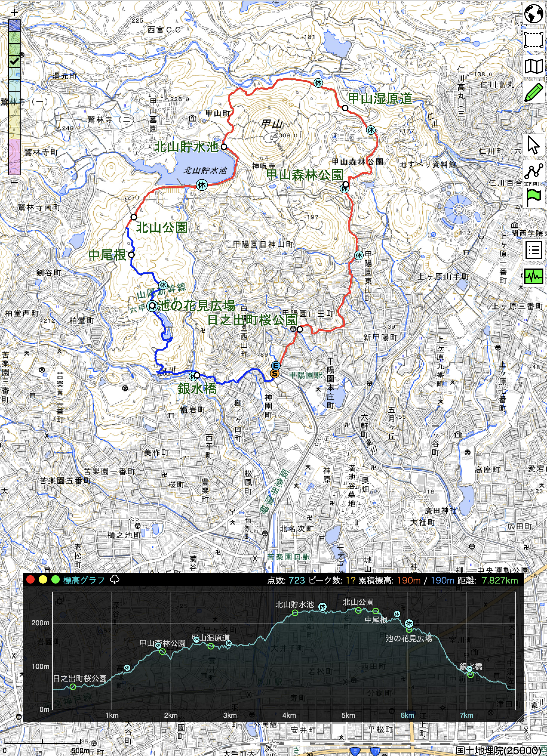Image resolution: width=547 pixels, height=756 pixels.
Task: Open the folded map icon
Action: [534, 66]
